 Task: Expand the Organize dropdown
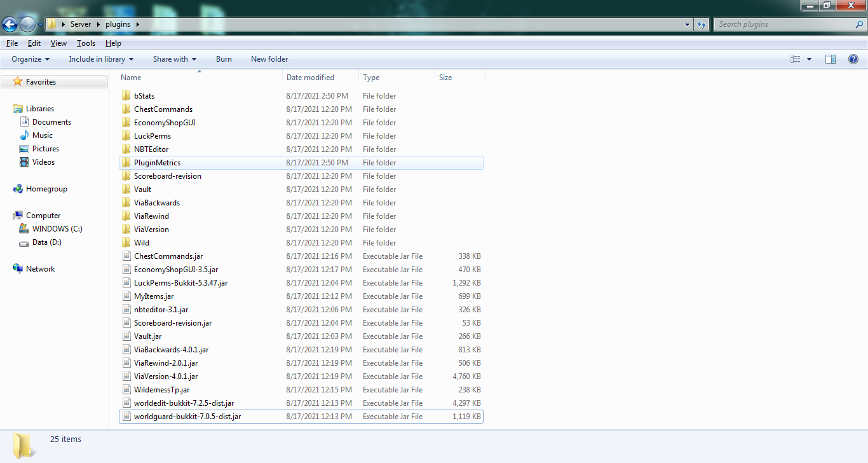coord(31,59)
